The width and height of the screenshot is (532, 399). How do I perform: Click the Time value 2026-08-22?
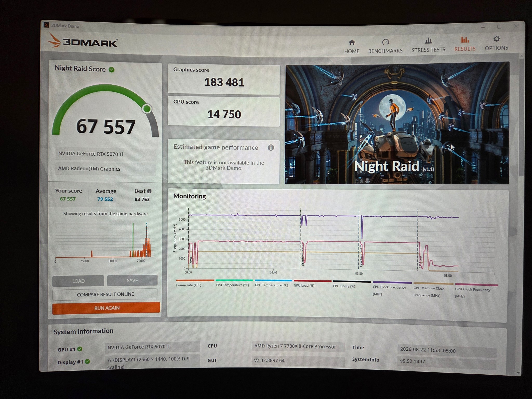coord(447,351)
